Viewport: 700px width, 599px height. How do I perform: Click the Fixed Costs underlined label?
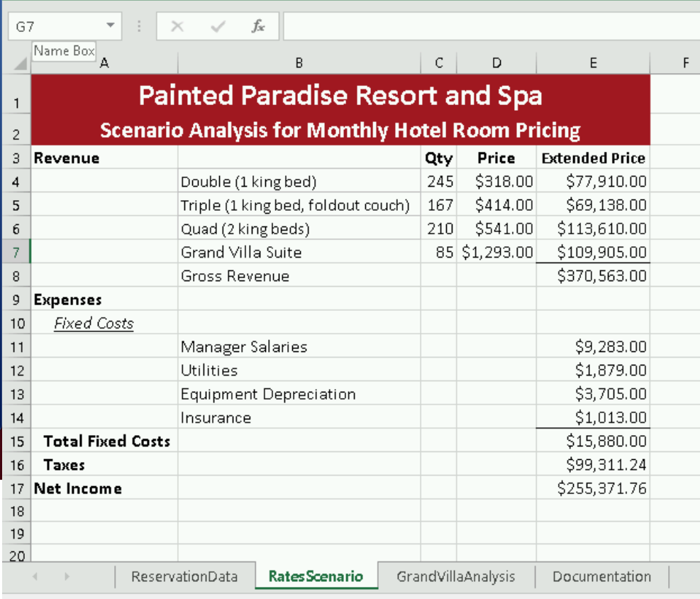(x=94, y=323)
